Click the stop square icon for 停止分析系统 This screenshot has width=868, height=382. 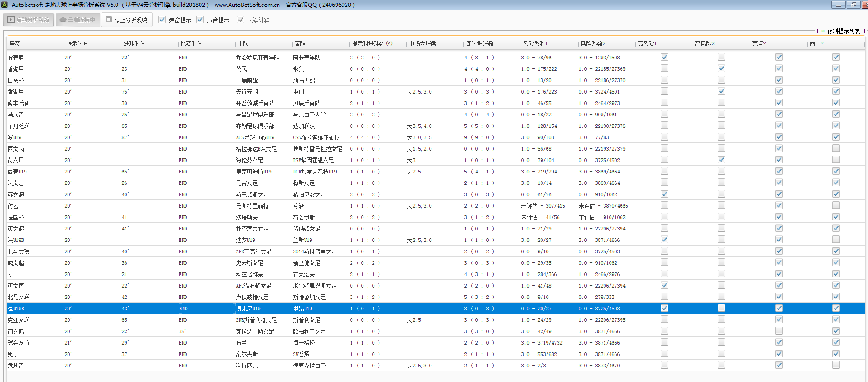109,20
